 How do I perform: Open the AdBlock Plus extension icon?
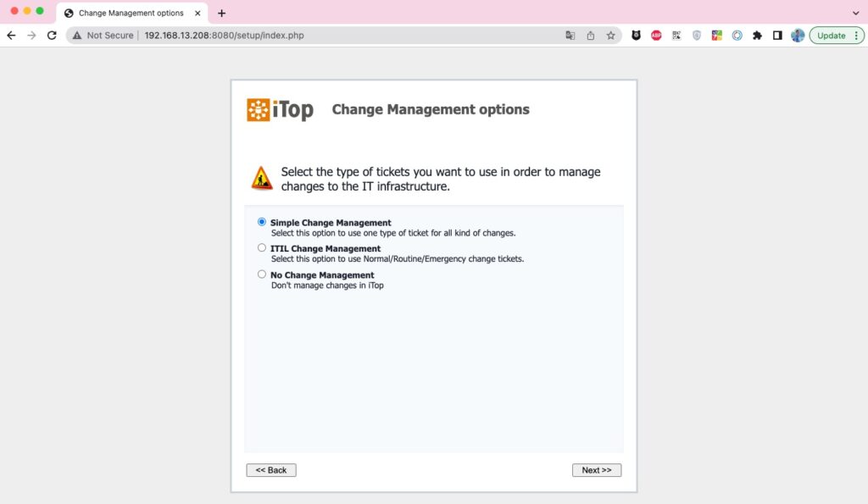coord(656,36)
